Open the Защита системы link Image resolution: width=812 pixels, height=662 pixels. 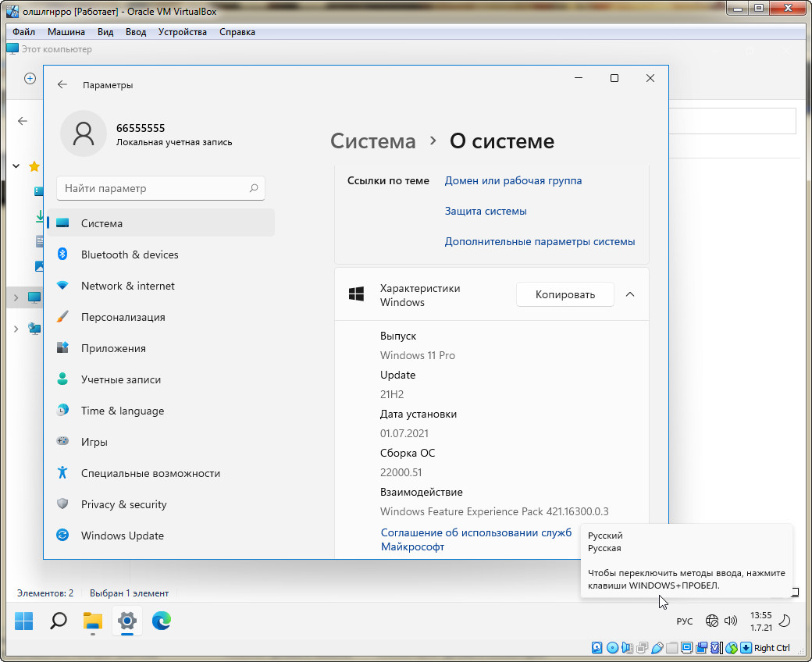click(486, 211)
